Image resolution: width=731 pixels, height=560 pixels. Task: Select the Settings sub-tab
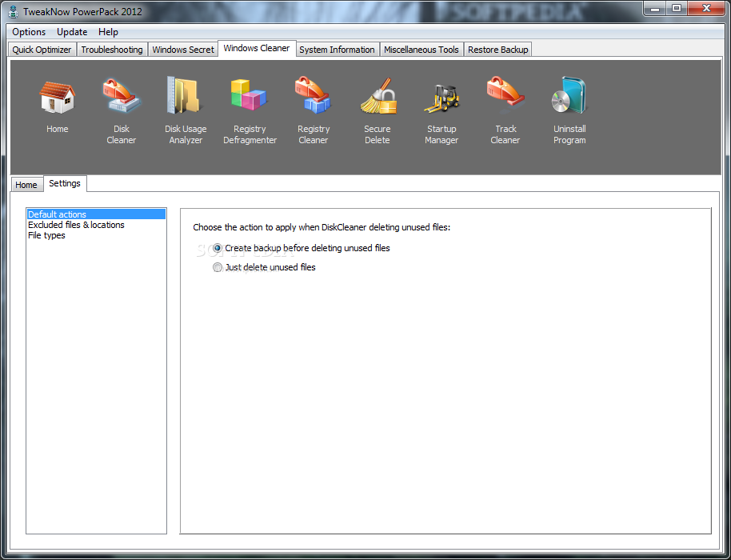coord(65,183)
